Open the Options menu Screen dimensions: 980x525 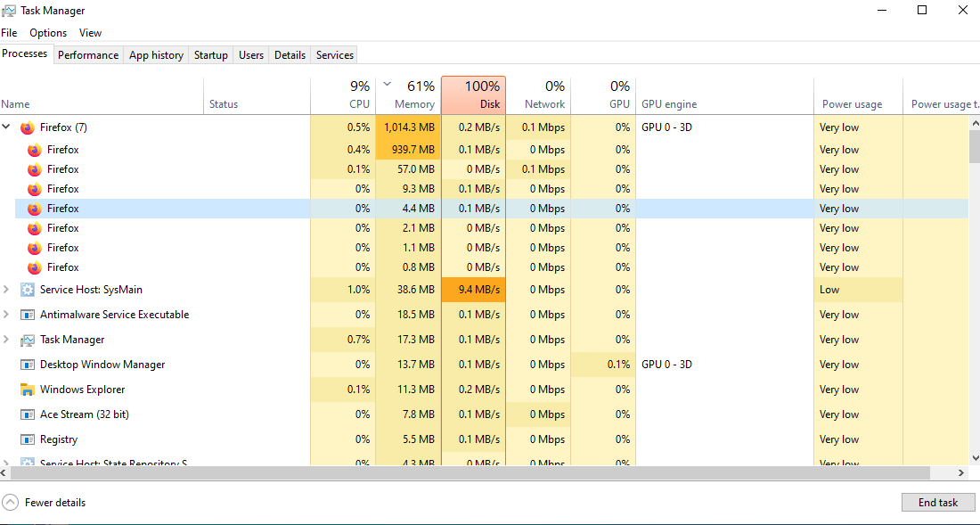pyautogui.click(x=48, y=33)
